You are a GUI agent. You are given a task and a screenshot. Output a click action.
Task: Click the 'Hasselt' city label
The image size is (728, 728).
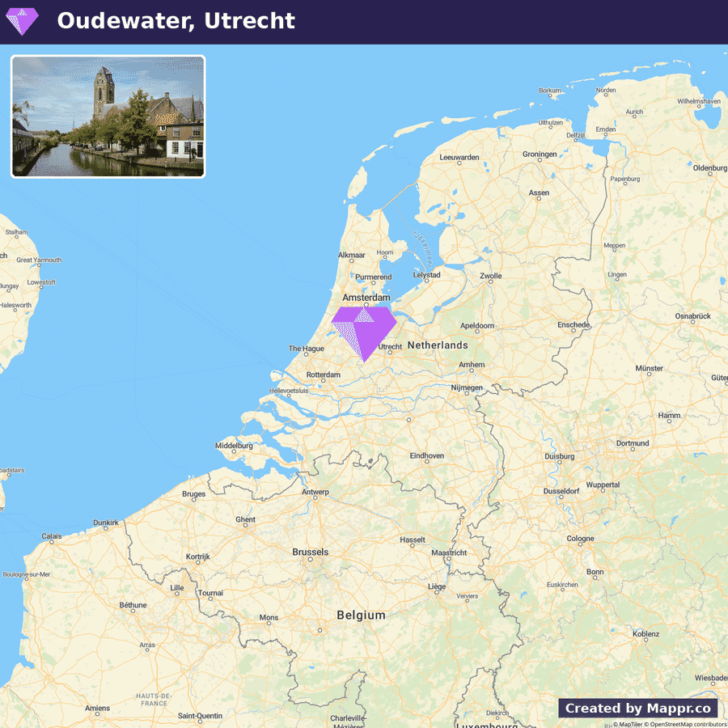(x=413, y=540)
